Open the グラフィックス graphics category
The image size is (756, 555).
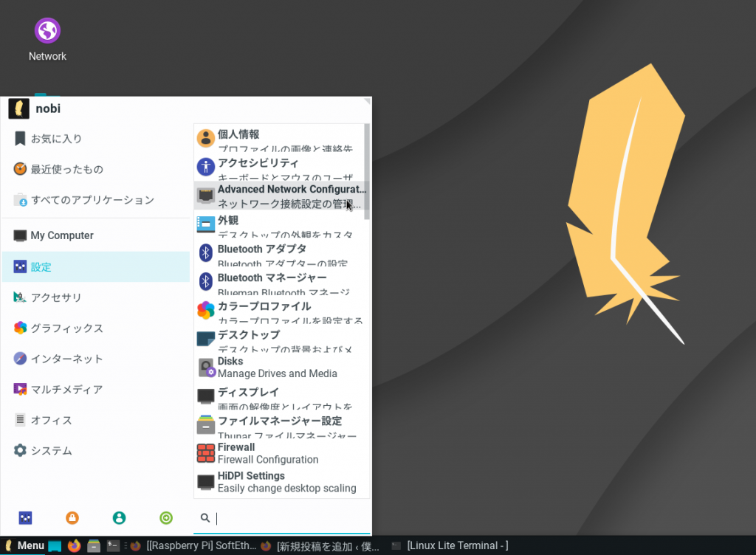96,328
